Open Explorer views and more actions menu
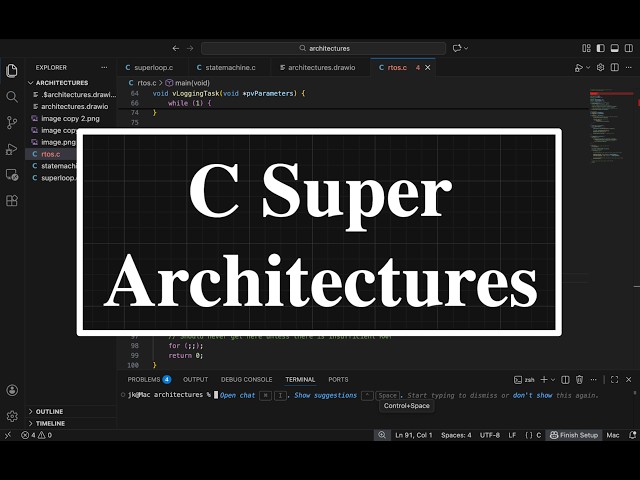This screenshot has width=640, height=480. tap(104, 67)
